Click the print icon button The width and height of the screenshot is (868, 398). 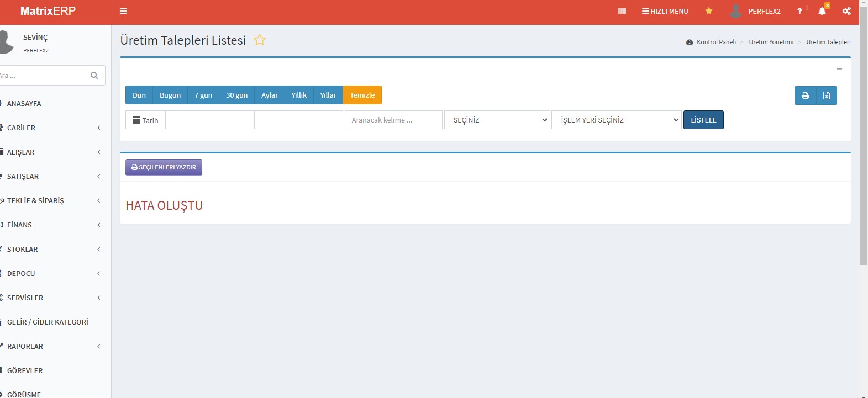click(x=805, y=95)
